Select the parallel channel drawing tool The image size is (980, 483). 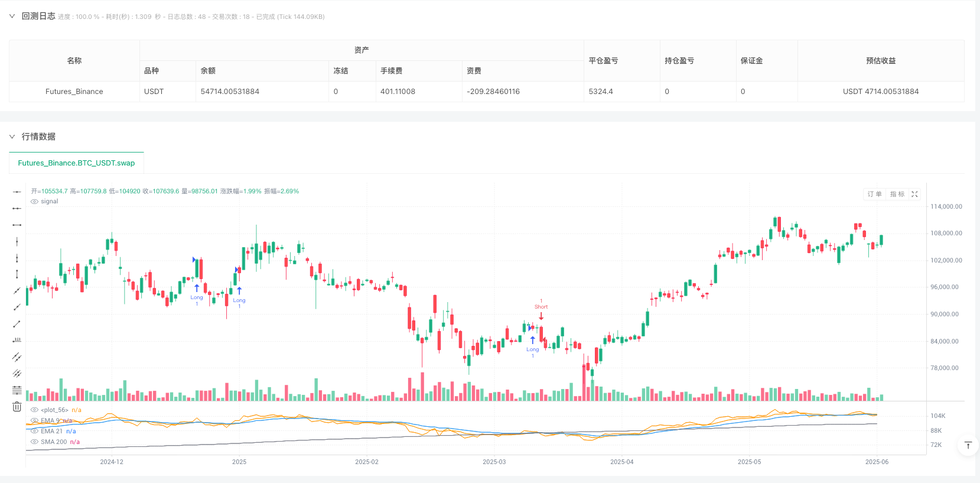coord(17,357)
